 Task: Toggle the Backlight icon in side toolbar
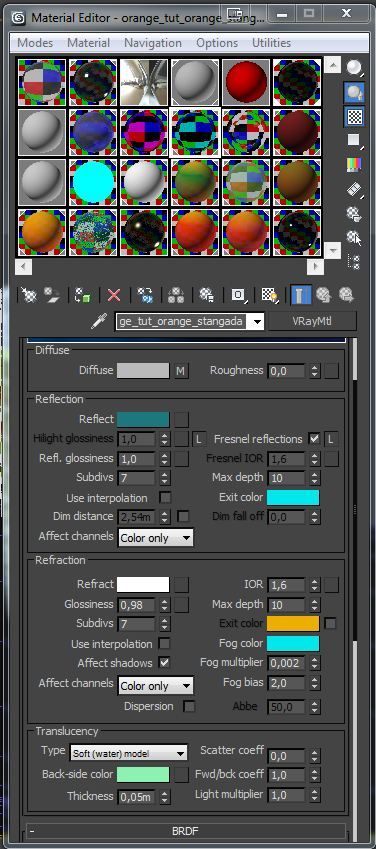tap(354, 93)
